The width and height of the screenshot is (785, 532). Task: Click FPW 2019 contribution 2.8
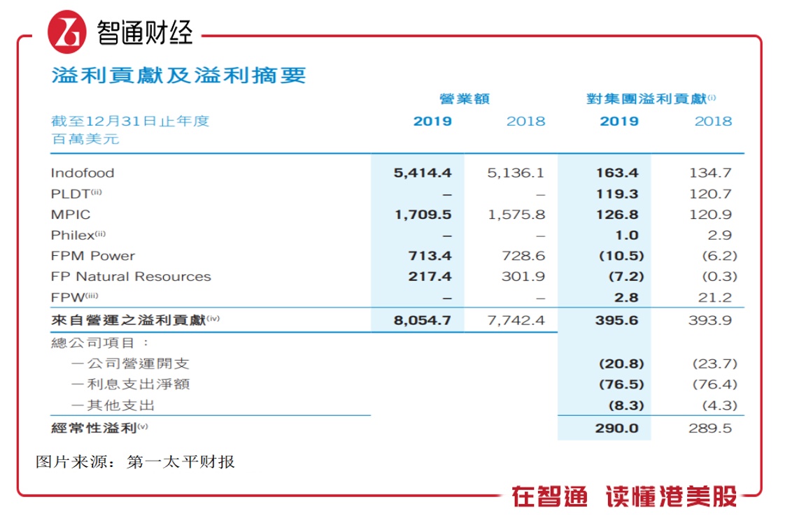pos(626,298)
